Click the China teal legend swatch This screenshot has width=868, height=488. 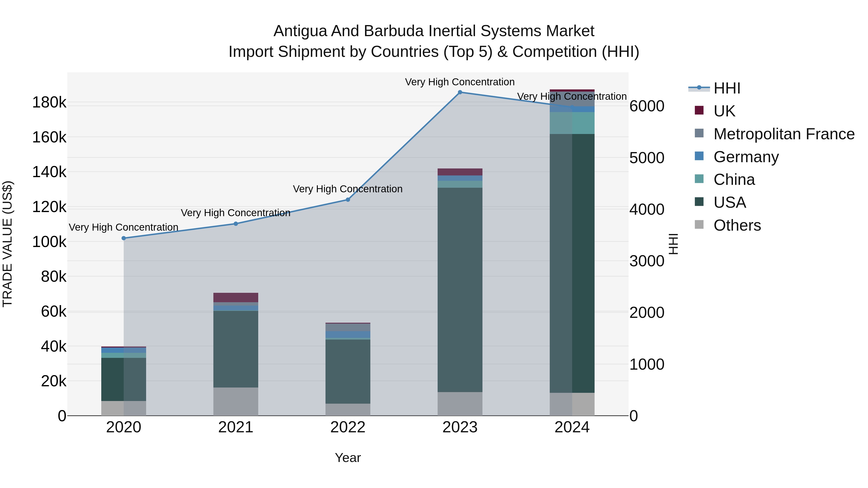point(699,179)
